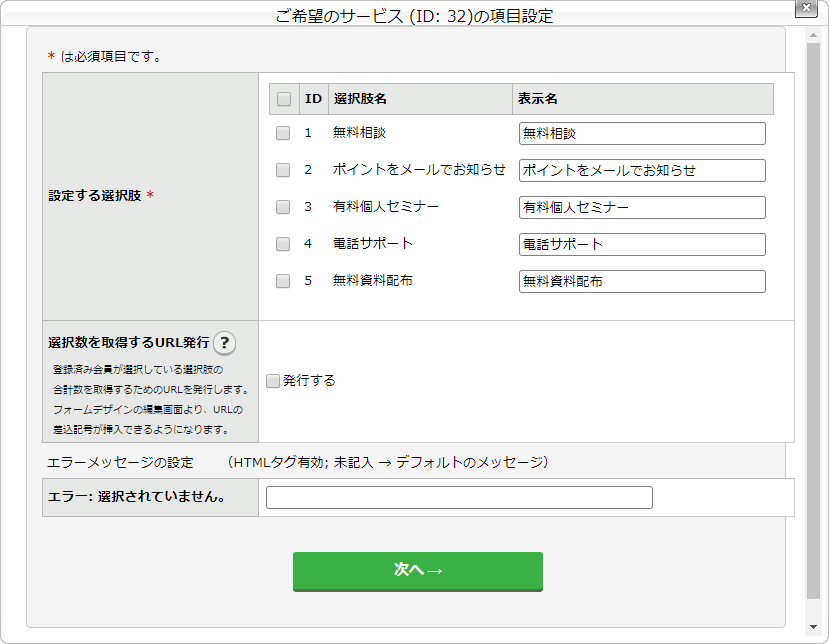Focus the 表示名 field containing 無料相談
The image size is (829, 644).
pyautogui.click(x=642, y=133)
